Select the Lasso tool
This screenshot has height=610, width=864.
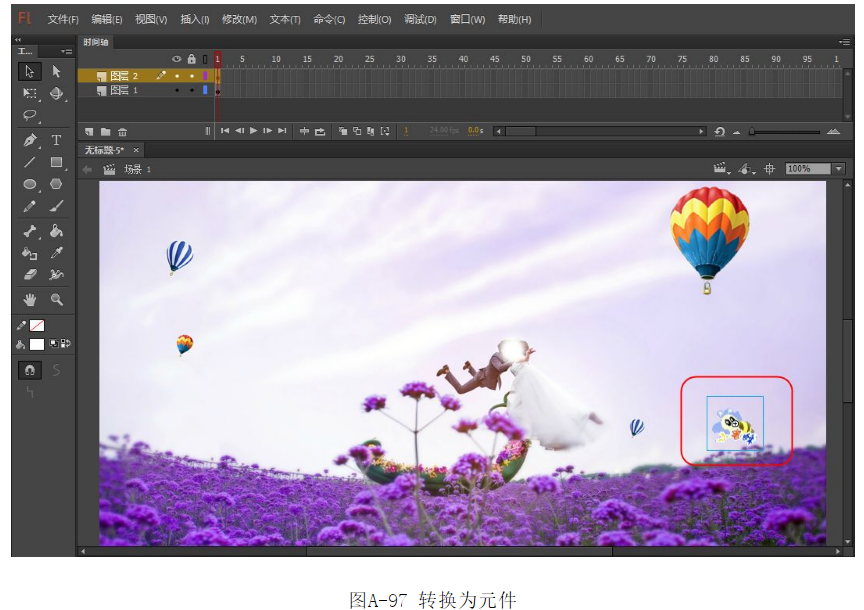(30, 115)
